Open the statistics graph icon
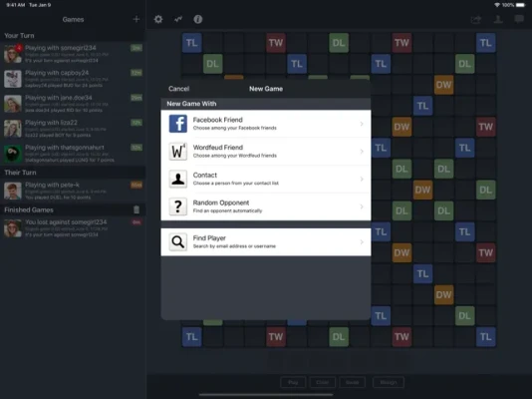The height and width of the screenshot is (399, 532). click(x=178, y=19)
